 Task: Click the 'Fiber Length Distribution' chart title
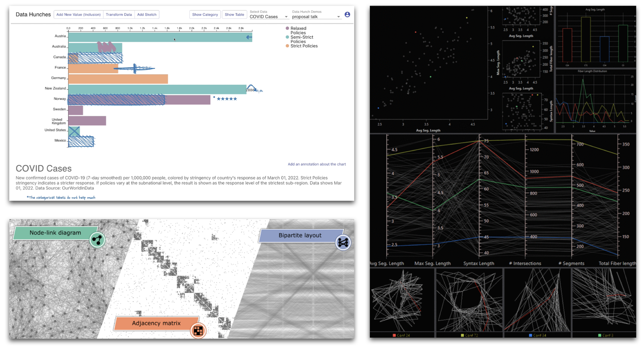[x=592, y=71]
